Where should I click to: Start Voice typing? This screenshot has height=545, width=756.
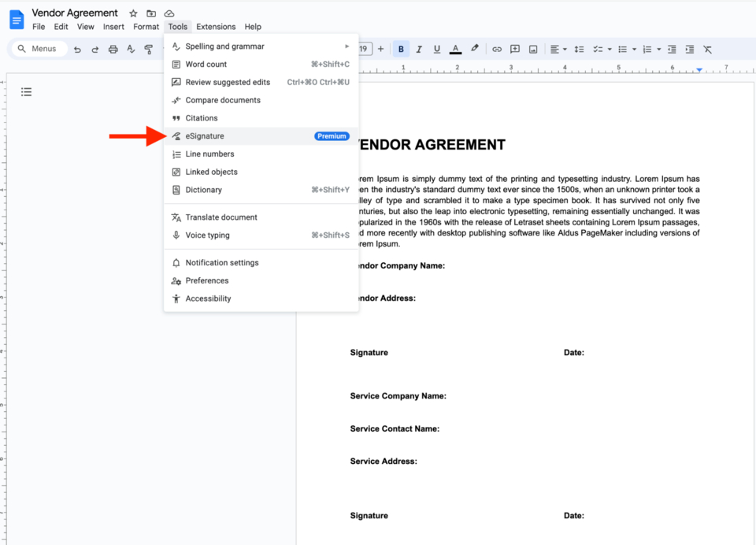tap(261, 235)
